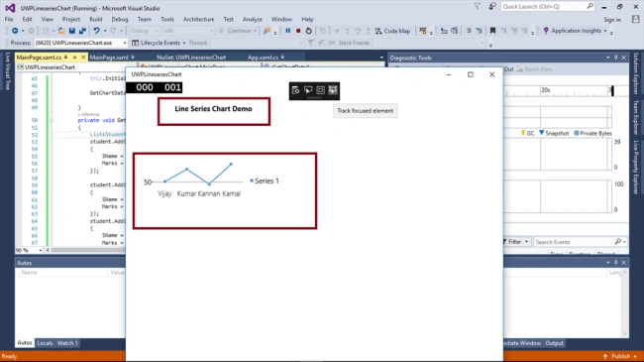This screenshot has height=362, width=644.
Task: Switch to NuGet: UWPLineseriesChart tab
Action: point(191,58)
